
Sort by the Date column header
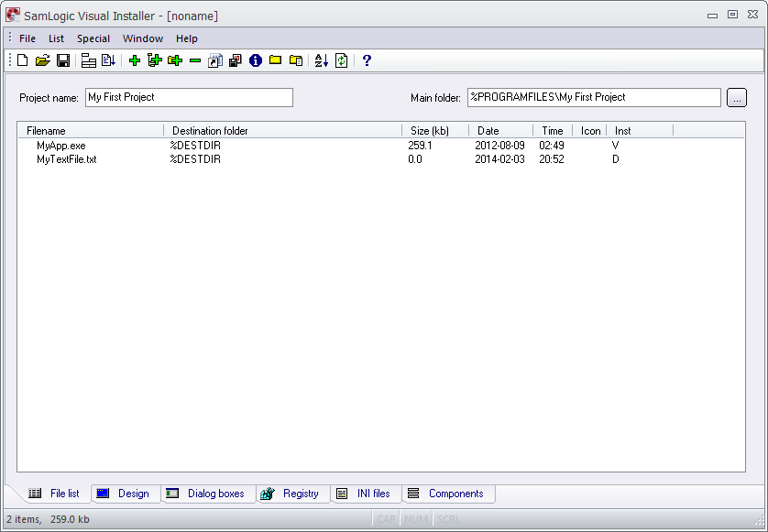[x=501, y=131]
